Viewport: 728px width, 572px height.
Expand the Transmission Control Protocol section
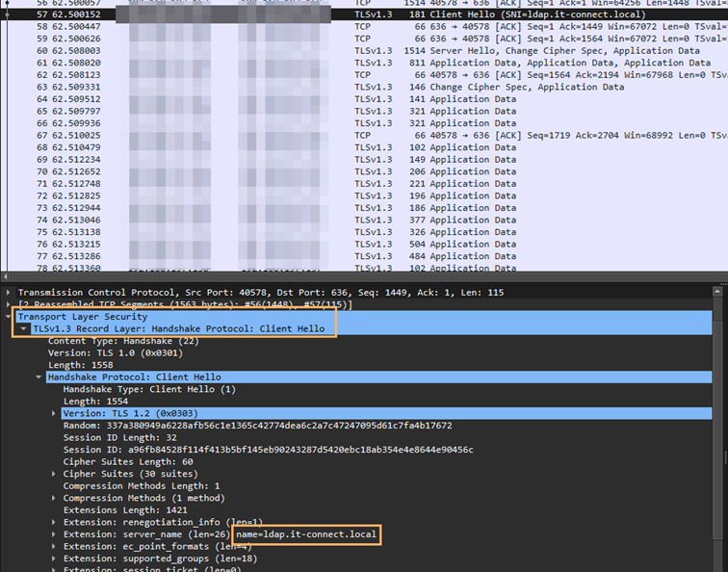click(x=9, y=292)
